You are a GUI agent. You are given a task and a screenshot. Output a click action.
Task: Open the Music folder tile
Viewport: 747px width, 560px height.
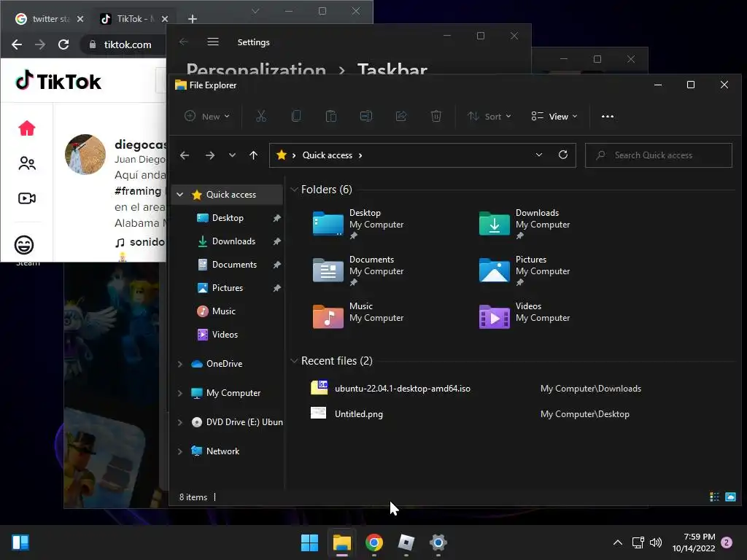coord(358,316)
